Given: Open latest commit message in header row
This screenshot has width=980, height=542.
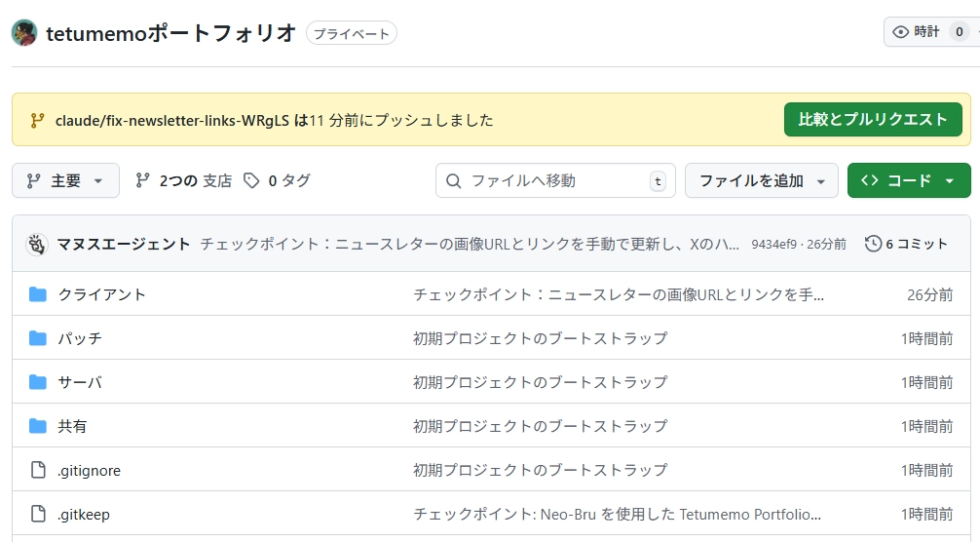Looking at the screenshot, I should click(470, 244).
